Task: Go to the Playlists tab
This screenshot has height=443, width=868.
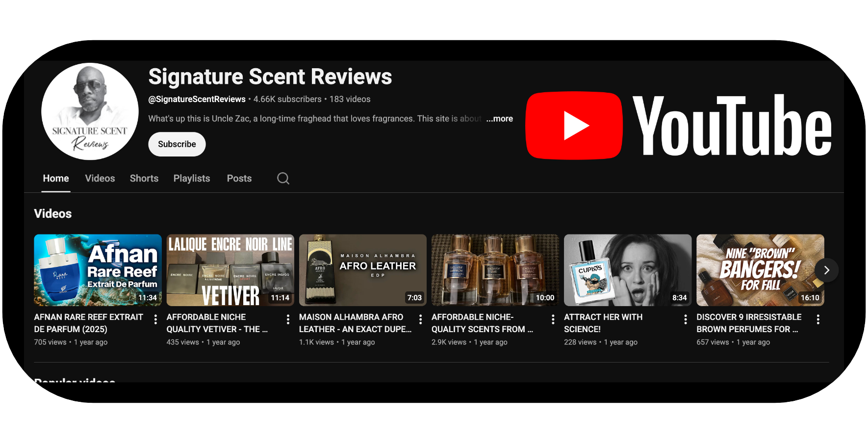Action: click(192, 179)
